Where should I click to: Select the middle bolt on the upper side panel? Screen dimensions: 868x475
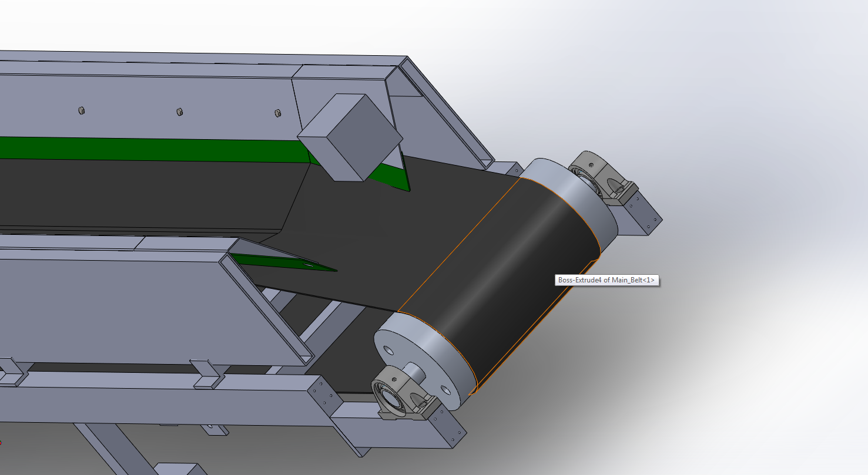click(x=180, y=112)
